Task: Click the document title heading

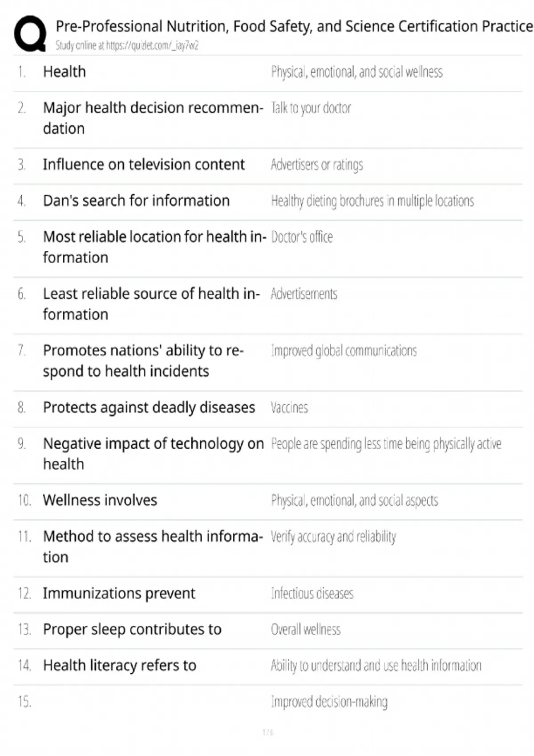Action: click(x=294, y=27)
